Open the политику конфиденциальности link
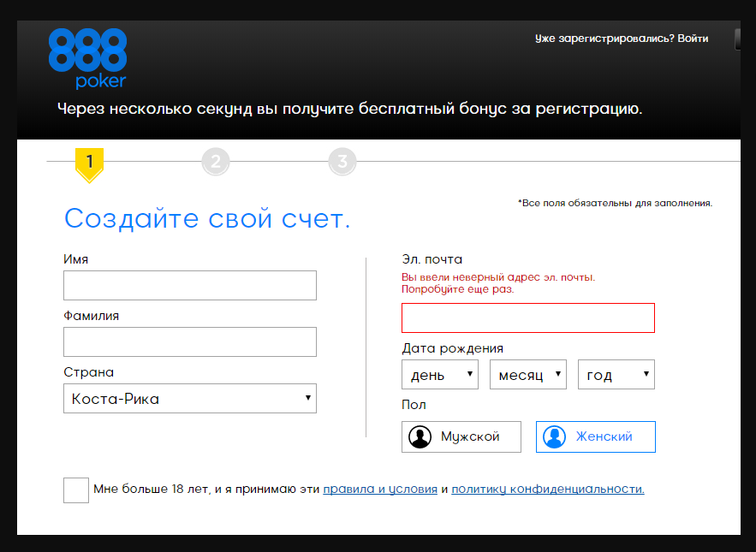756x552 pixels. (x=547, y=490)
